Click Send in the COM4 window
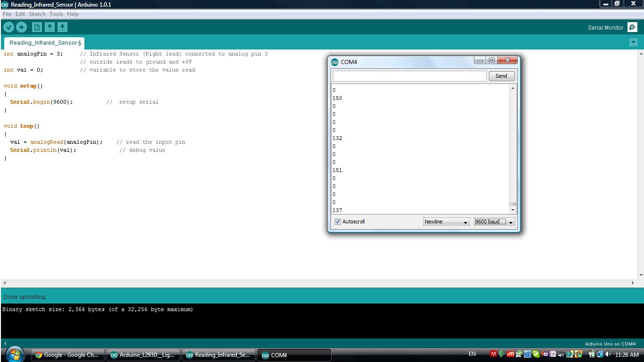The width and height of the screenshot is (644, 362). click(501, 76)
